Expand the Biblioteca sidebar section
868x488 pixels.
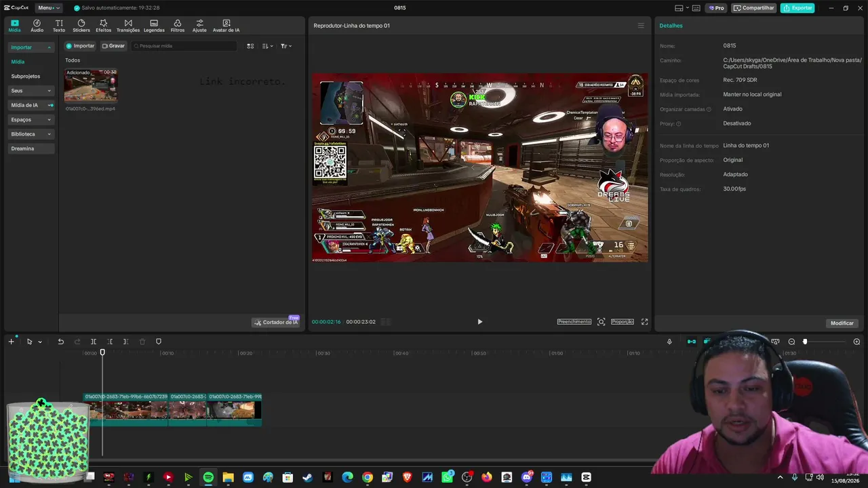(31, 134)
